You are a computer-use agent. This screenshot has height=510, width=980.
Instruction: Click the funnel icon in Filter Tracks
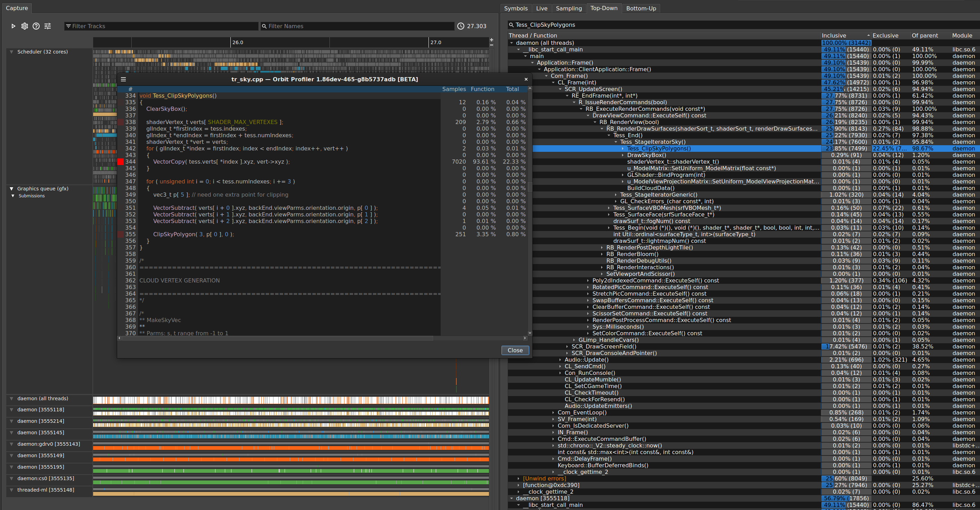tap(68, 26)
